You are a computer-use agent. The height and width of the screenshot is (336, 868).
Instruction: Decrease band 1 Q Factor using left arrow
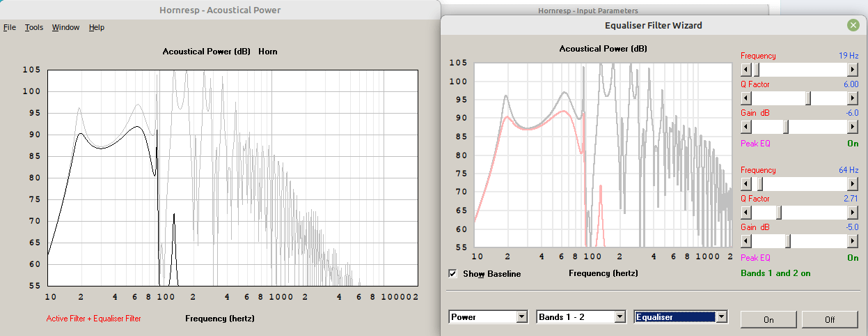(x=746, y=98)
